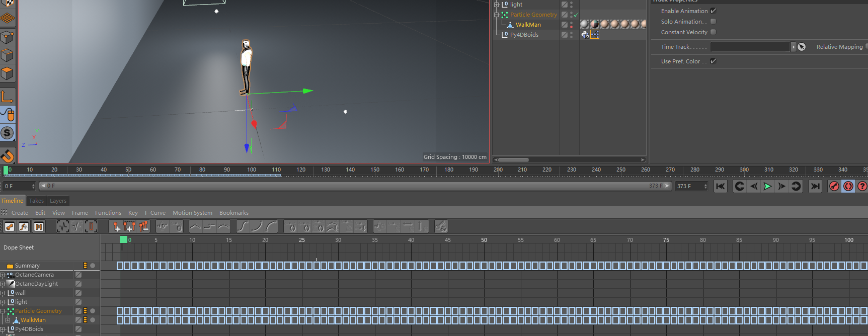868x336 pixels.
Task: Toggle layer box of OctaneCamera track
Action: pos(78,275)
